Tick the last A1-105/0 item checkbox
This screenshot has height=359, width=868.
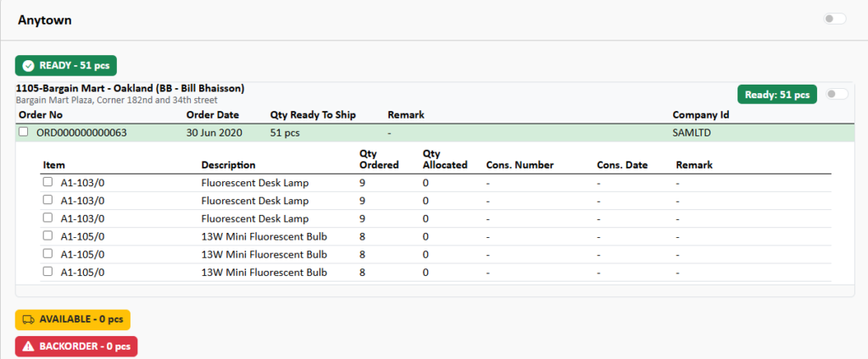coord(48,272)
